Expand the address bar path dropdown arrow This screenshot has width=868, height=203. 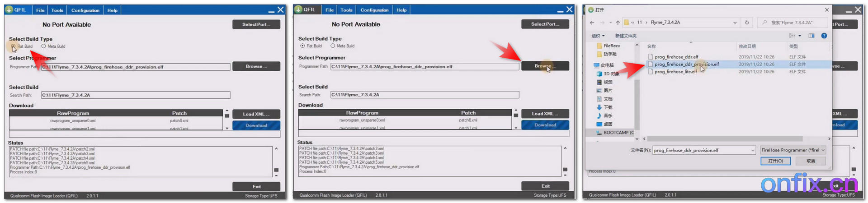tap(735, 23)
